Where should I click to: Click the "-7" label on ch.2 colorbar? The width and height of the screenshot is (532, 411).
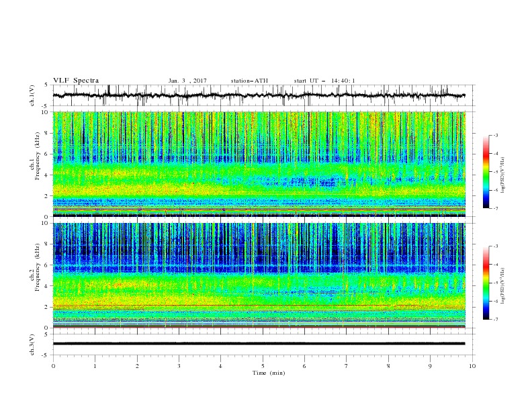(x=495, y=319)
